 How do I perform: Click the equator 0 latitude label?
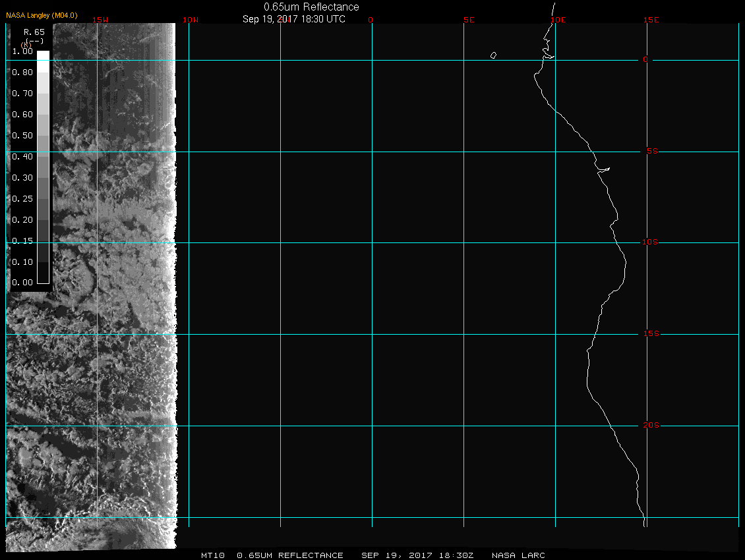pos(645,59)
